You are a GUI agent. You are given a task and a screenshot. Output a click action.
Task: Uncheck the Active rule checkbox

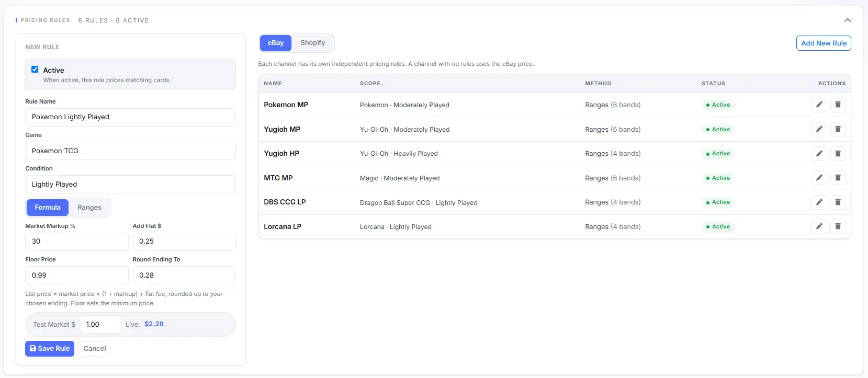[x=35, y=69]
